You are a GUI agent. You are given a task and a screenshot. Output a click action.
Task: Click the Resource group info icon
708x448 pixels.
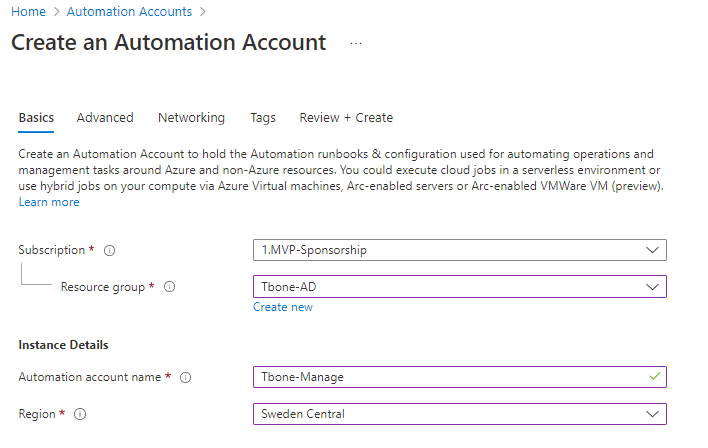point(169,287)
